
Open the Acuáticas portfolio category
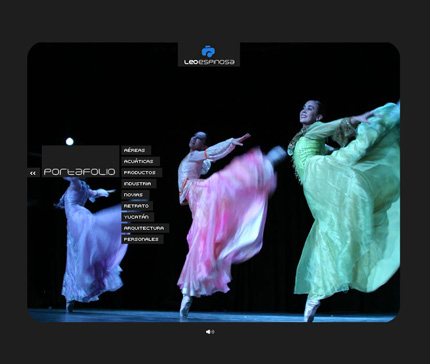coord(140,161)
